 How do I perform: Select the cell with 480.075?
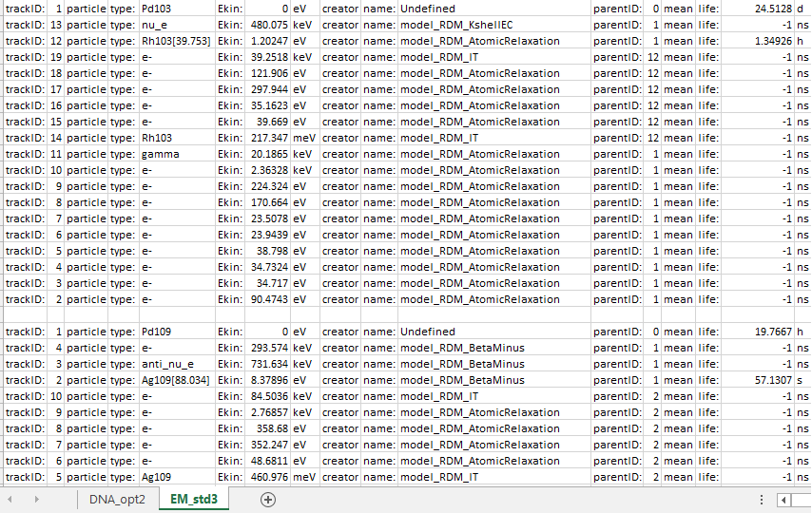pyautogui.click(x=268, y=25)
